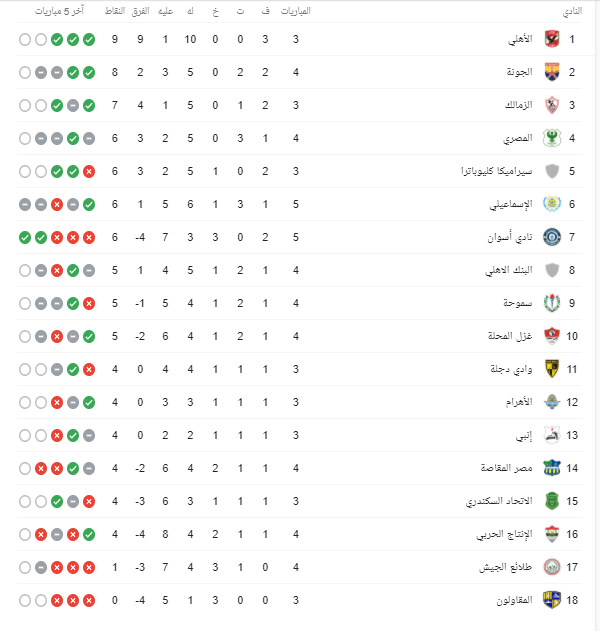Image resolution: width=604 pixels, height=635 pixels.
Task: Click Al Ahly's most recent win indicator
Action: (89, 39)
